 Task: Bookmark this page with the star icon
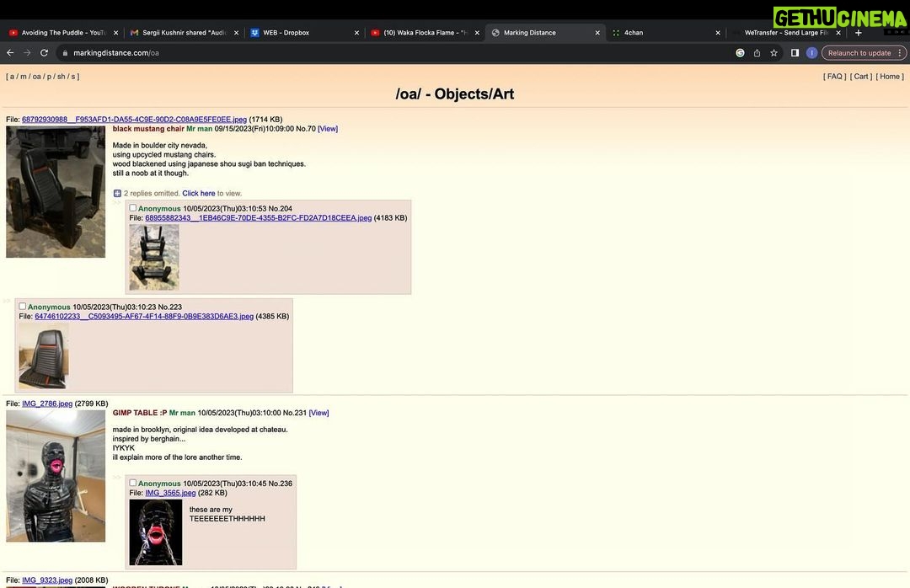773,53
